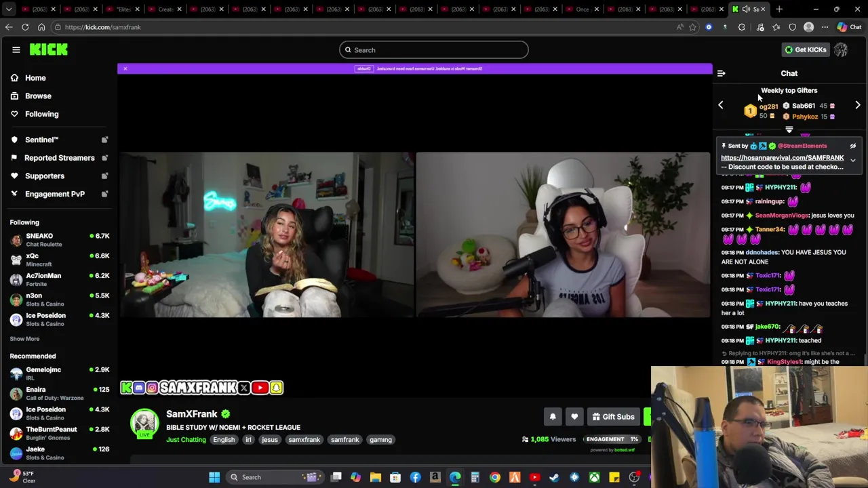The height and width of the screenshot is (488, 868).
Task: Open File Explorer from the taskbar
Action: pyautogui.click(x=375, y=477)
